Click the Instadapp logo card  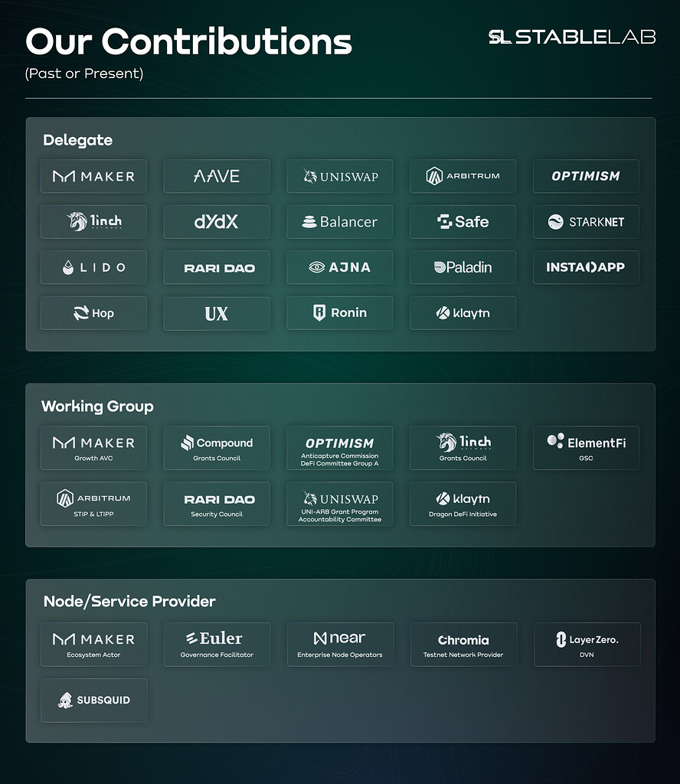[x=586, y=268]
